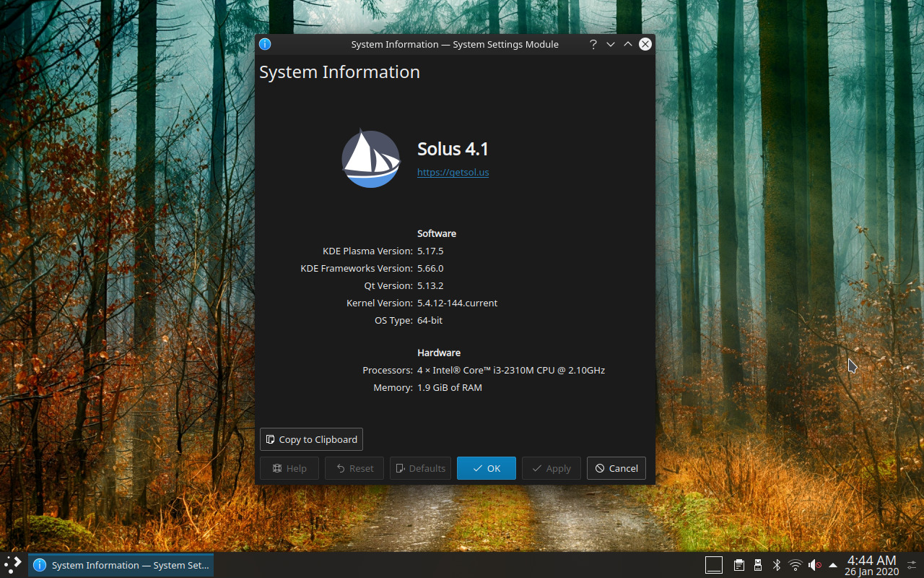The image size is (924, 578).
Task: Click the Apply button
Action: click(551, 468)
